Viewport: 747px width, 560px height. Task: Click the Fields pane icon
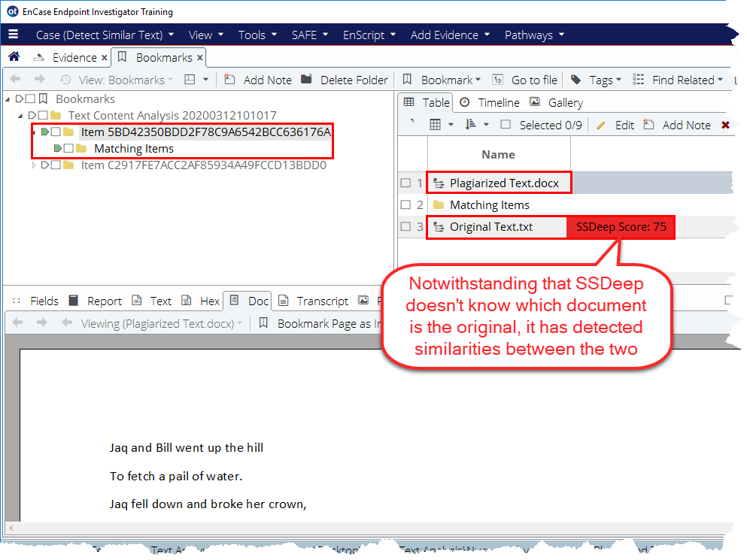pyautogui.click(x=17, y=301)
